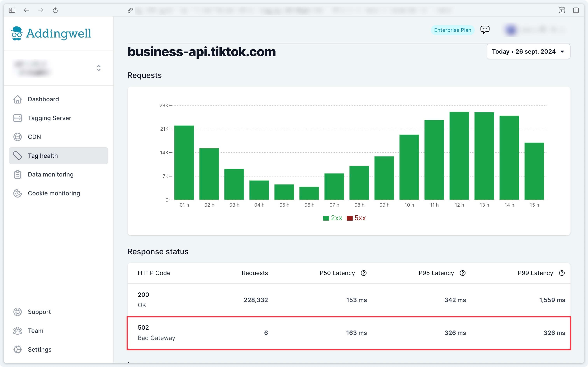
Task: Expand the workspace selector chevrons
Action: (x=99, y=68)
